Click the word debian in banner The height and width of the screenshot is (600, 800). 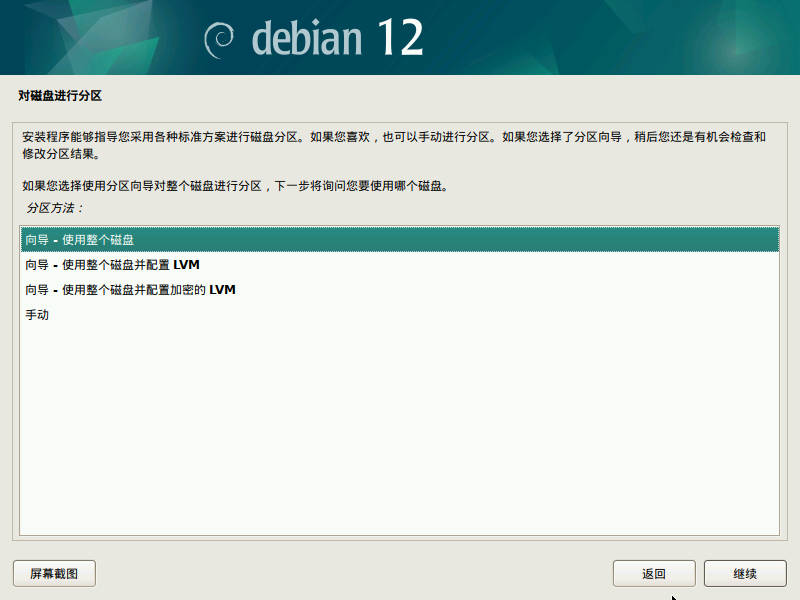click(307, 38)
